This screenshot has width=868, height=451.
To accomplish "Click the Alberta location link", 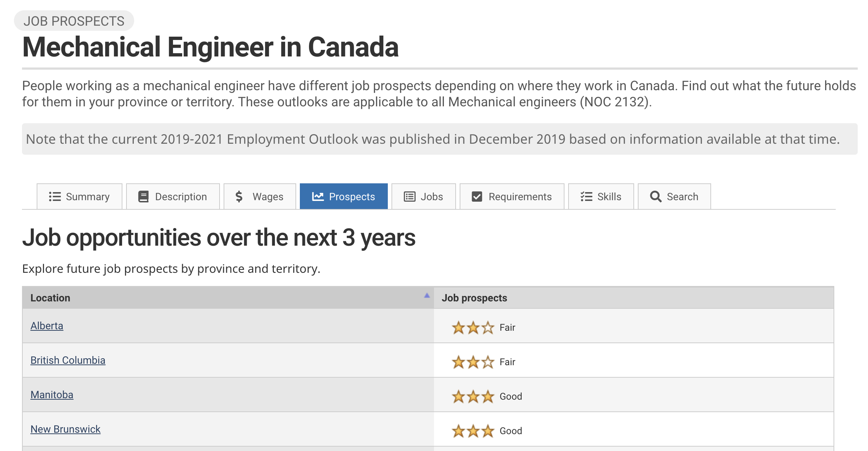I will pyautogui.click(x=47, y=326).
